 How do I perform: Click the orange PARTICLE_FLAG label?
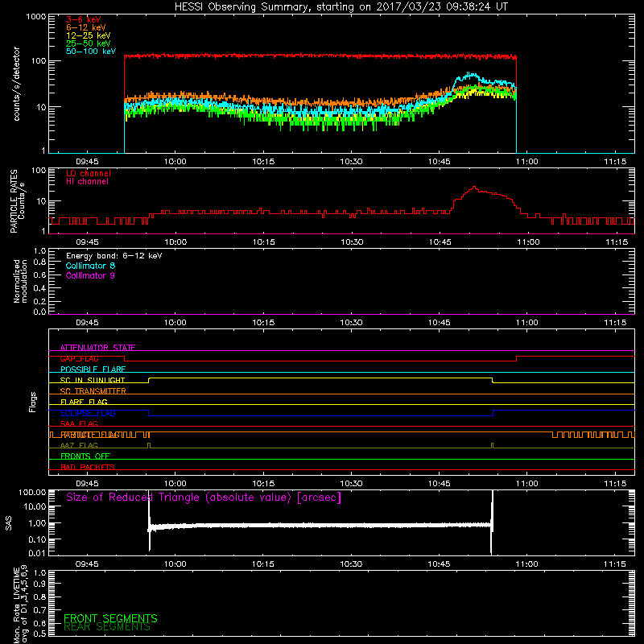tap(90, 435)
